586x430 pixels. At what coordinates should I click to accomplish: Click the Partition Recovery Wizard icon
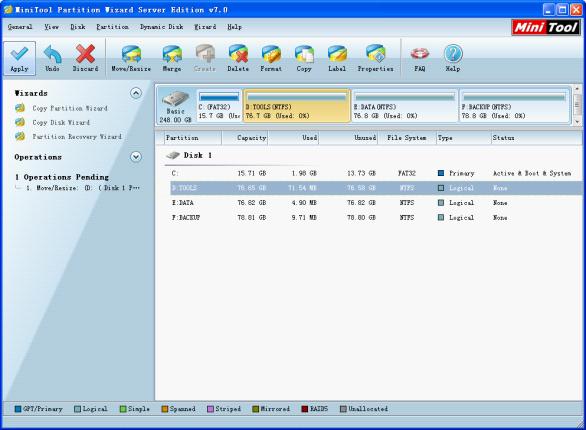click(x=20, y=136)
